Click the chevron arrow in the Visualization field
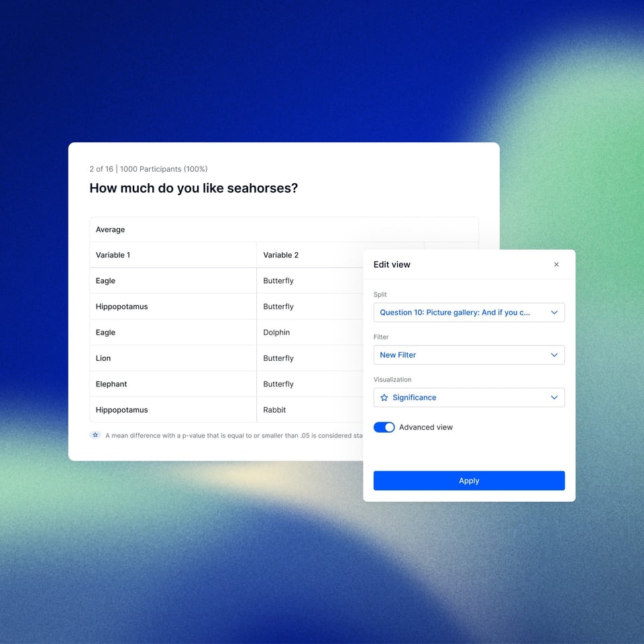Viewport: 644px width, 644px height. point(554,398)
